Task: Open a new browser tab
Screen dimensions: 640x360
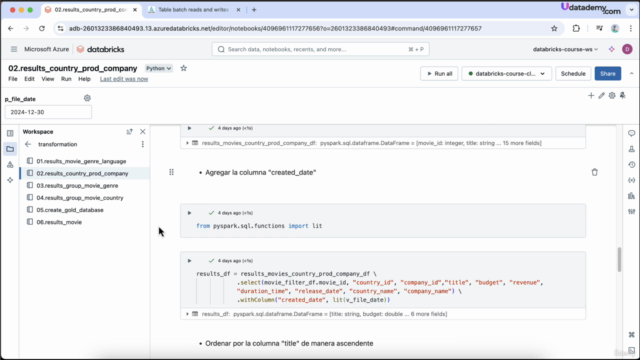Action: tap(254, 9)
